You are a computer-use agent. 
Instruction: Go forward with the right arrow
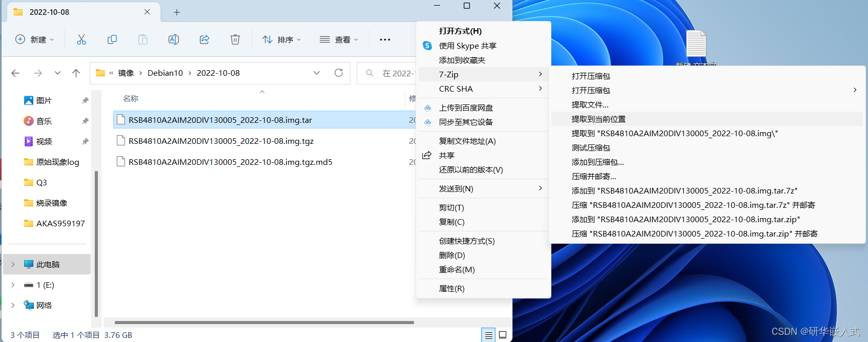click(x=38, y=73)
